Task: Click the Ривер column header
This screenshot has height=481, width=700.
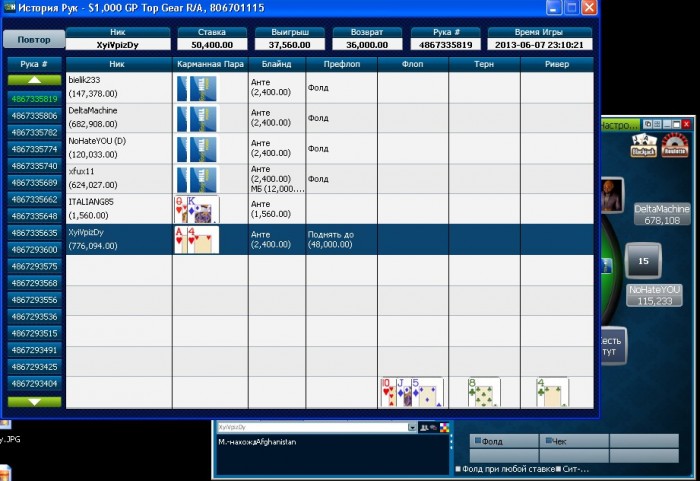Action: [557, 64]
